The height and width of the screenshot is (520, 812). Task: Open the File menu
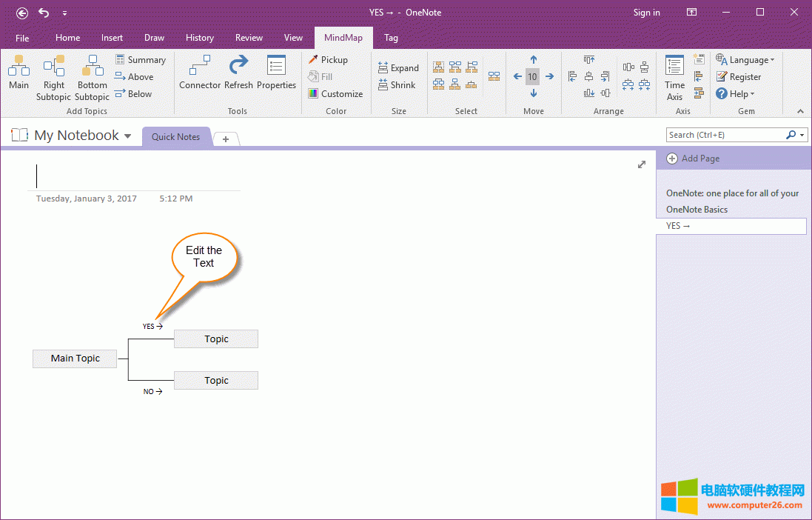pos(22,38)
